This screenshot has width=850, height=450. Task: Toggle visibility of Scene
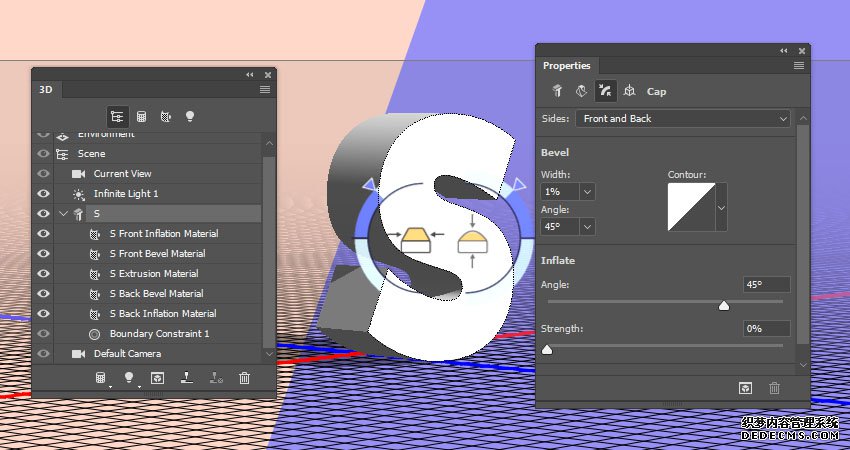[x=43, y=154]
